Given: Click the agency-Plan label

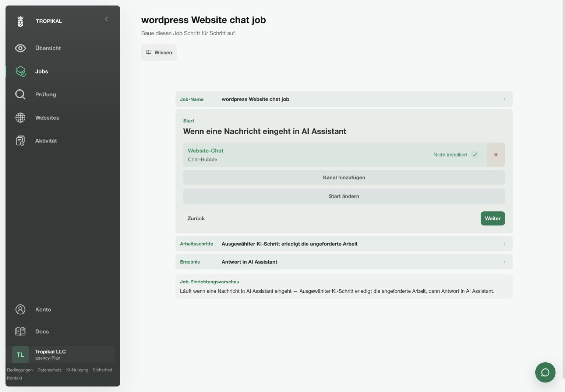Looking at the screenshot, I should coord(48,358).
